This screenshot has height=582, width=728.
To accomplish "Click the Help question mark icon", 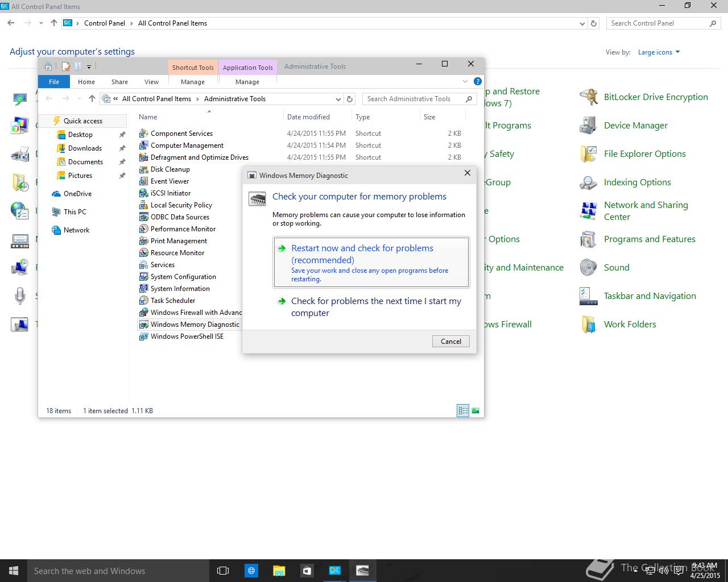I will click(x=478, y=81).
